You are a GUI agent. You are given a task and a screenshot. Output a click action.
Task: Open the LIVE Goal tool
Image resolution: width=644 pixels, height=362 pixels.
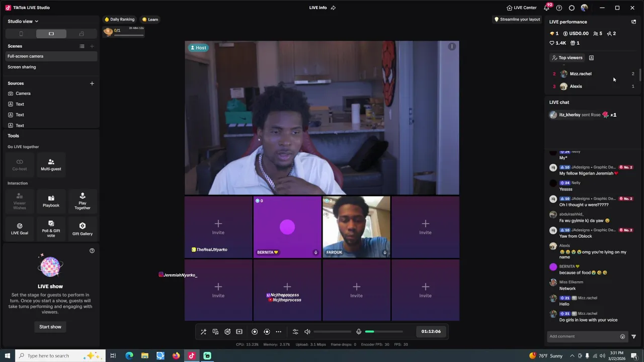20,229
